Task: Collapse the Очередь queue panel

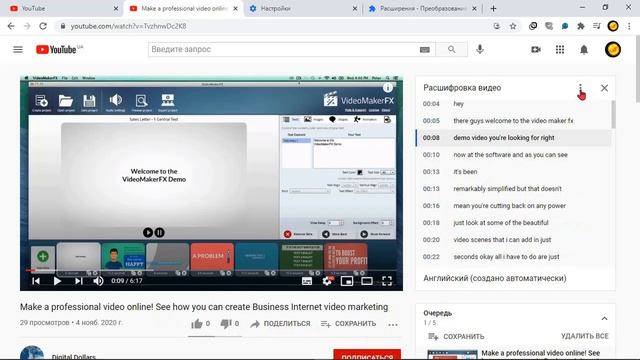Action: [x=604, y=318]
